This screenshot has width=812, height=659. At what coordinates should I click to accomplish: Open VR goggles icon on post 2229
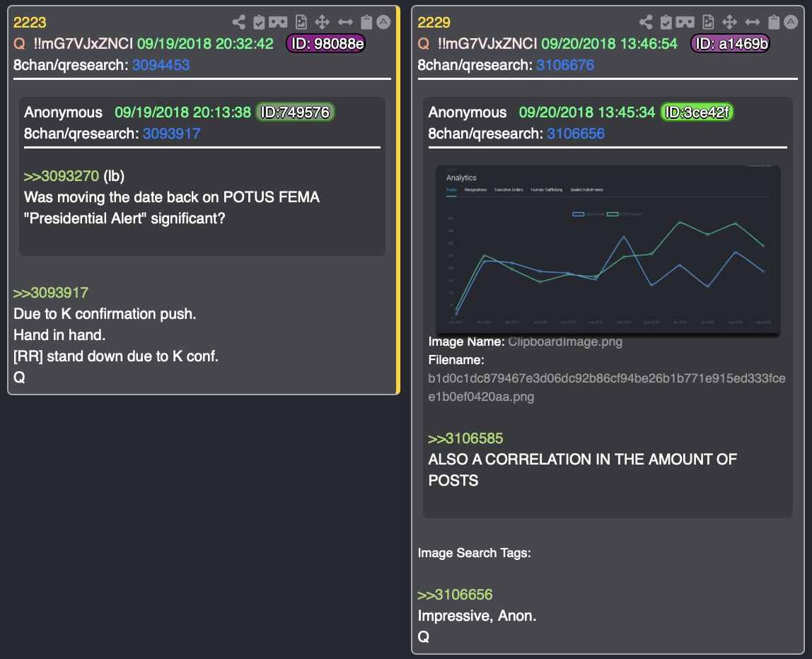[685, 22]
